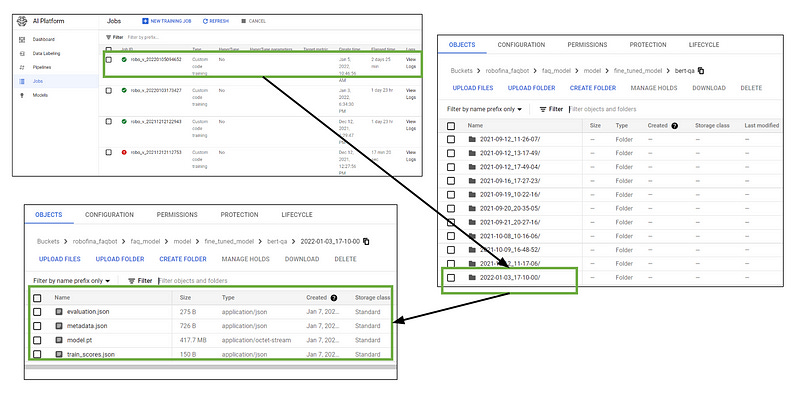Click file icon of metadata.json
The image size is (800, 393).
click(59, 326)
